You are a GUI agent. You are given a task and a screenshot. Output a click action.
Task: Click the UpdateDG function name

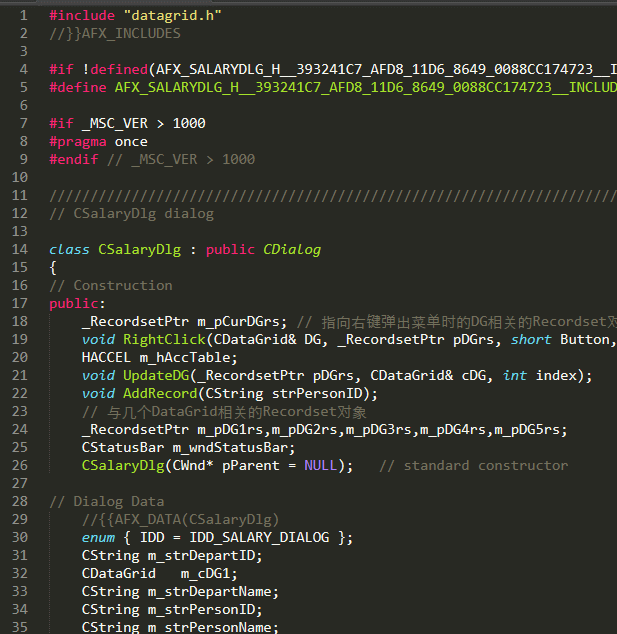point(156,376)
